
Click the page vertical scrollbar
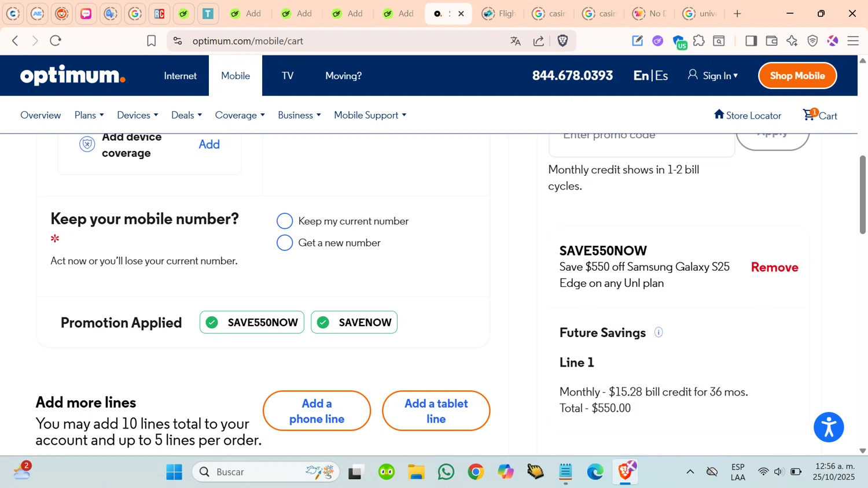(x=862, y=195)
